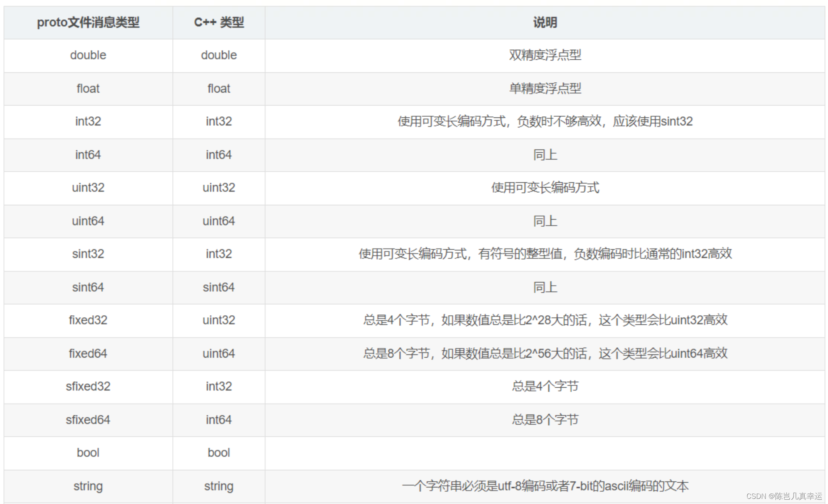Click the string row's utf-8 description
Viewport: 828px width, 504px height.
[x=545, y=486]
